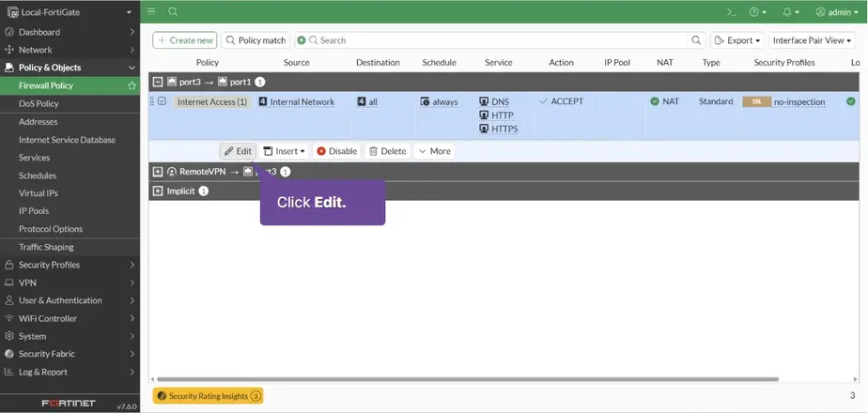Open the Interface Pair View dropdown
The width and height of the screenshot is (868, 413).
coord(812,40)
